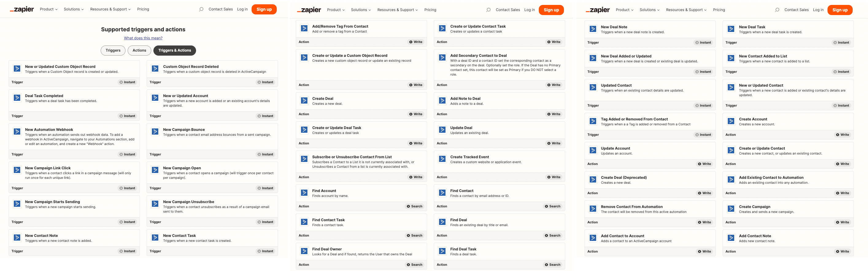Open Resources & Support in the middle page header
The image size is (868, 271).
(397, 10)
